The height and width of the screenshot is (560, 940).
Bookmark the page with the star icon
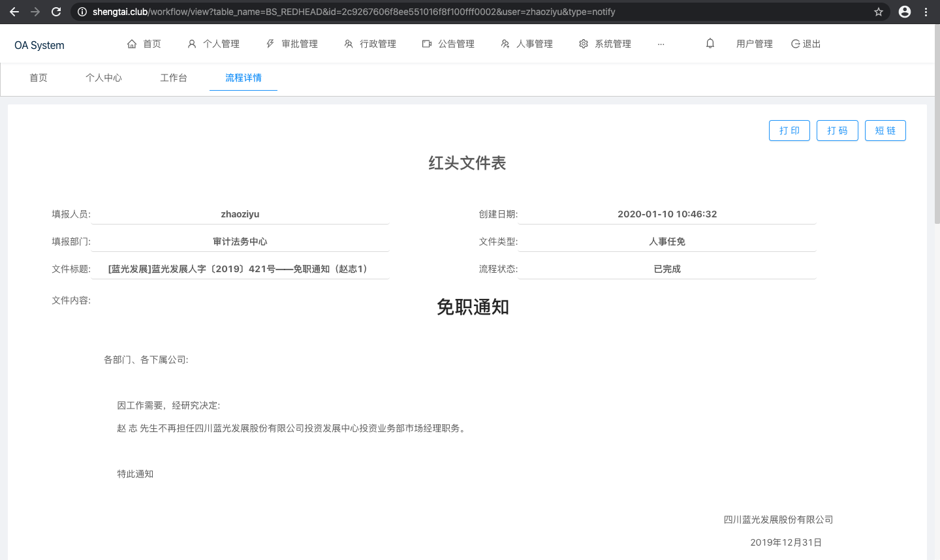pyautogui.click(x=878, y=11)
